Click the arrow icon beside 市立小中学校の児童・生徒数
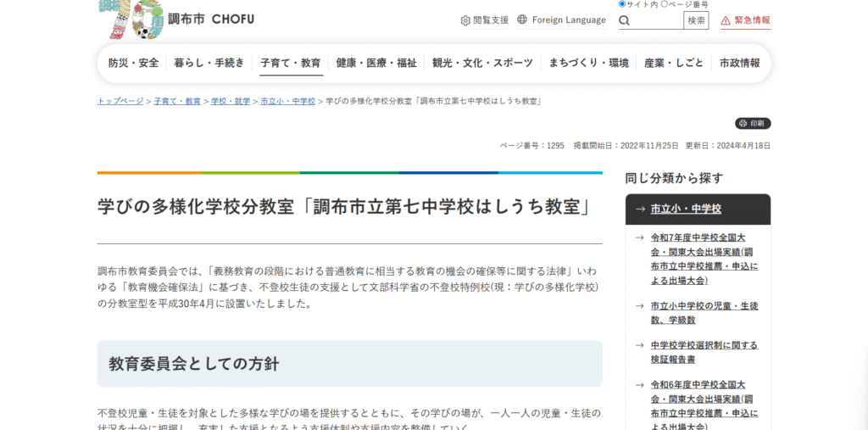868x430 pixels. pyautogui.click(x=639, y=306)
